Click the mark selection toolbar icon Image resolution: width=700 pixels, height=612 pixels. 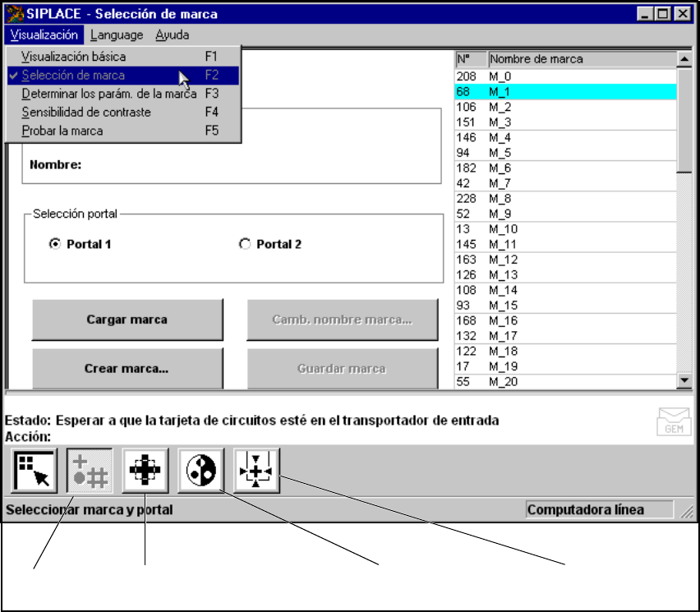tap(90, 471)
